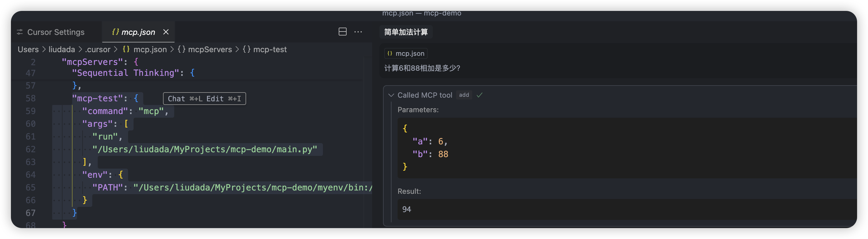The height and width of the screenshot is (239, 868).
Task: Click the "mcp-test" key in the editor
Action: 97,98
